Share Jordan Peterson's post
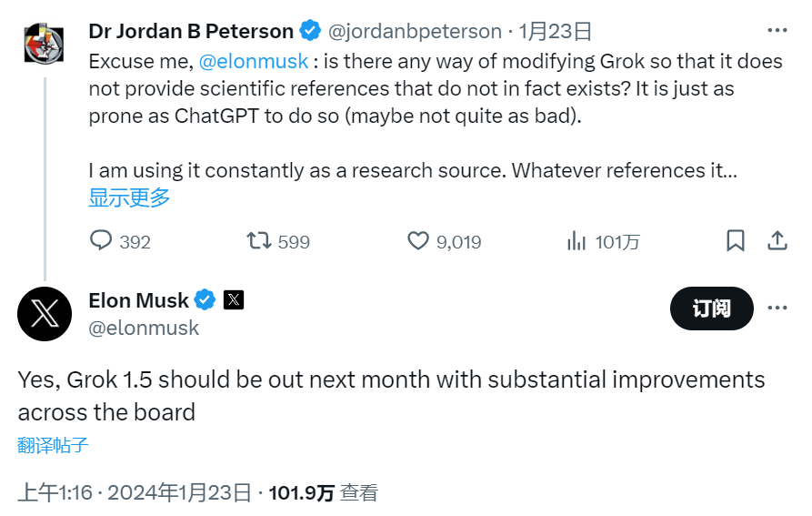Viewport: 812px width, 516px height. pos(777,241)
